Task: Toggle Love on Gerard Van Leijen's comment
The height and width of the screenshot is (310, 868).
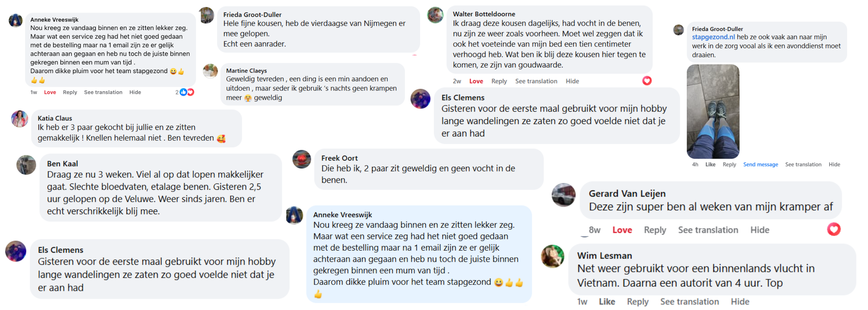Action: [x=622, y=230]
